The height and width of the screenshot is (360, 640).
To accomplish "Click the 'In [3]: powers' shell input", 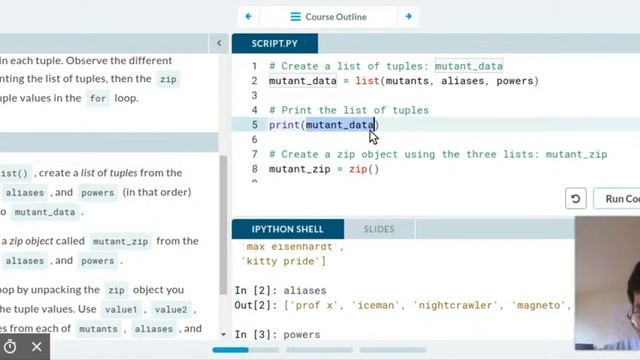I will pyautogui.click(x=277, y=335).
